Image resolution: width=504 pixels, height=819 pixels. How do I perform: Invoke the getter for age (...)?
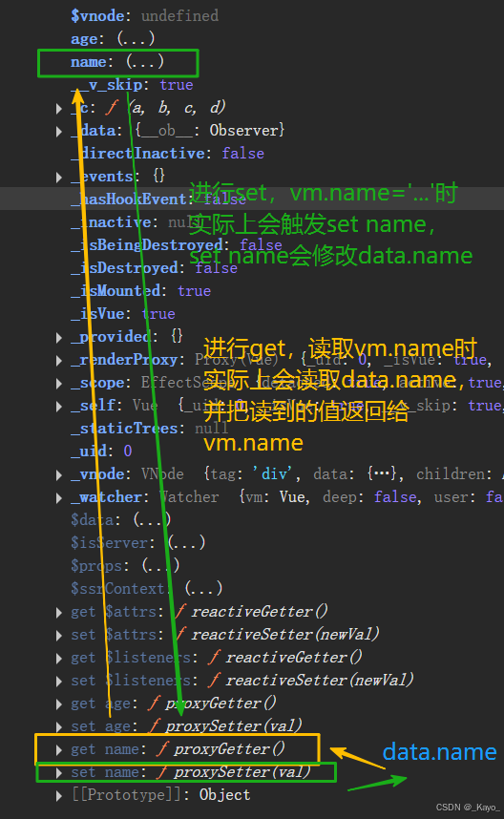136,39
